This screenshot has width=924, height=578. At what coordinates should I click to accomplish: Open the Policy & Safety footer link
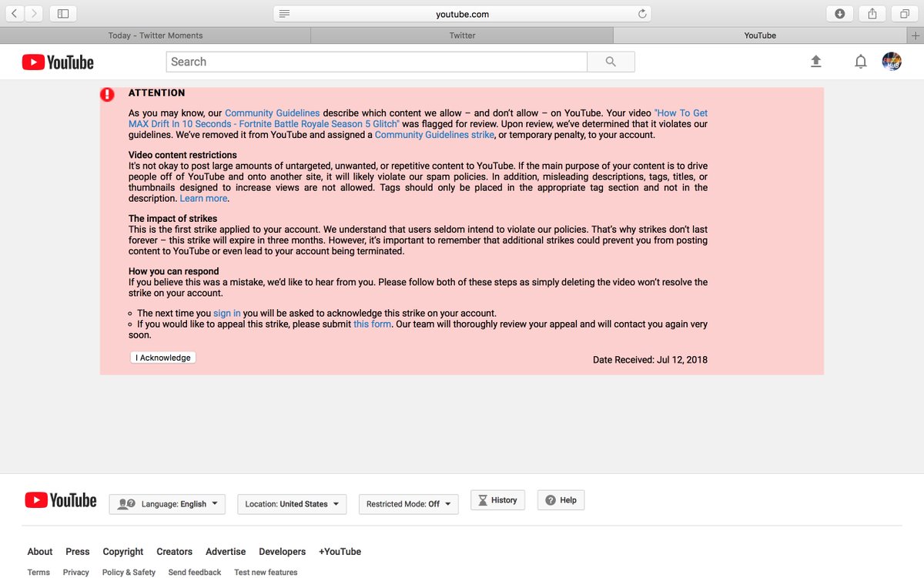click(129, 573)
